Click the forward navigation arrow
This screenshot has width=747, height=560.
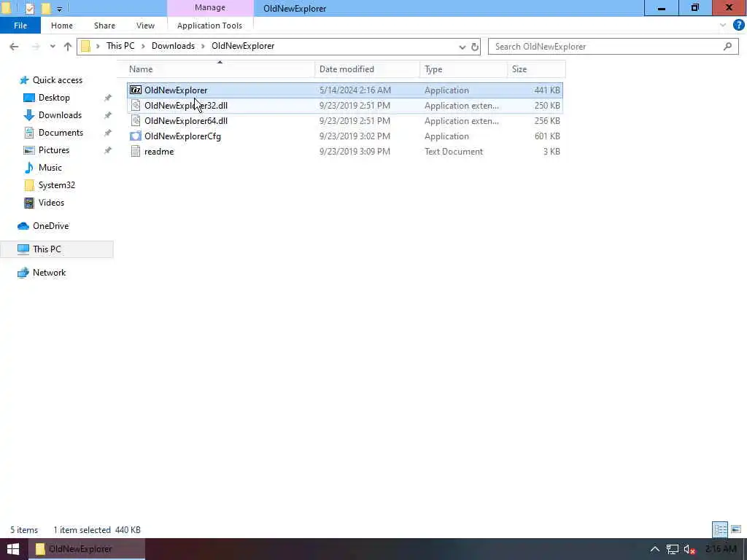36,46
